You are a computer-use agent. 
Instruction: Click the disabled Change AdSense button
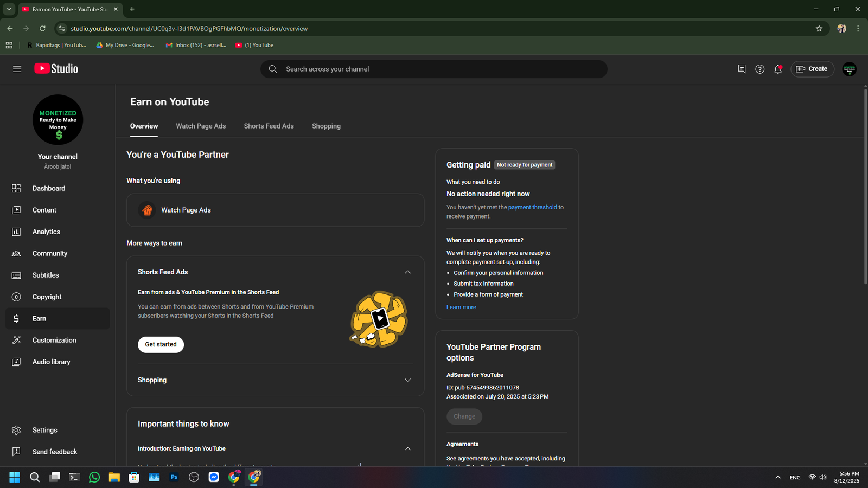click(x=464, y=416)
